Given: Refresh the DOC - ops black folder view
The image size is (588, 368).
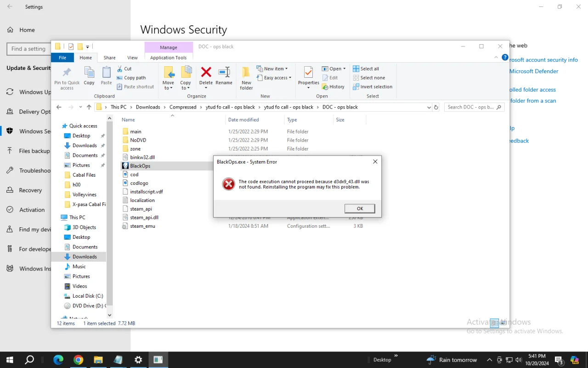Looking at the screenshot, I should click(436, 107).
